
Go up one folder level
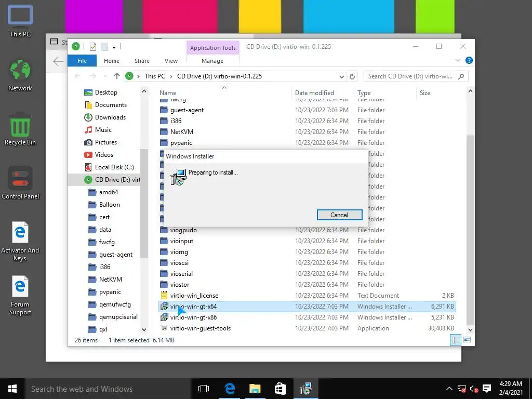pyautogui.click(x=117, y=76)
